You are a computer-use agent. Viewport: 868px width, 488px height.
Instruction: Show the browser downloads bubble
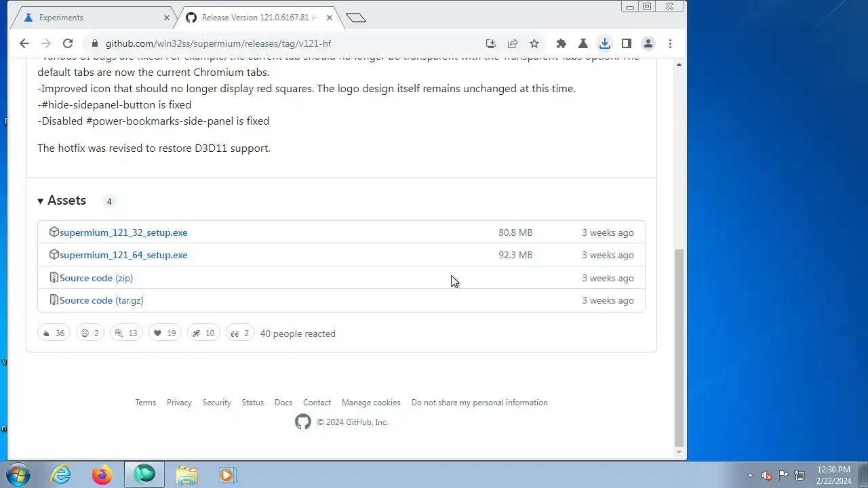pos(605,43)
